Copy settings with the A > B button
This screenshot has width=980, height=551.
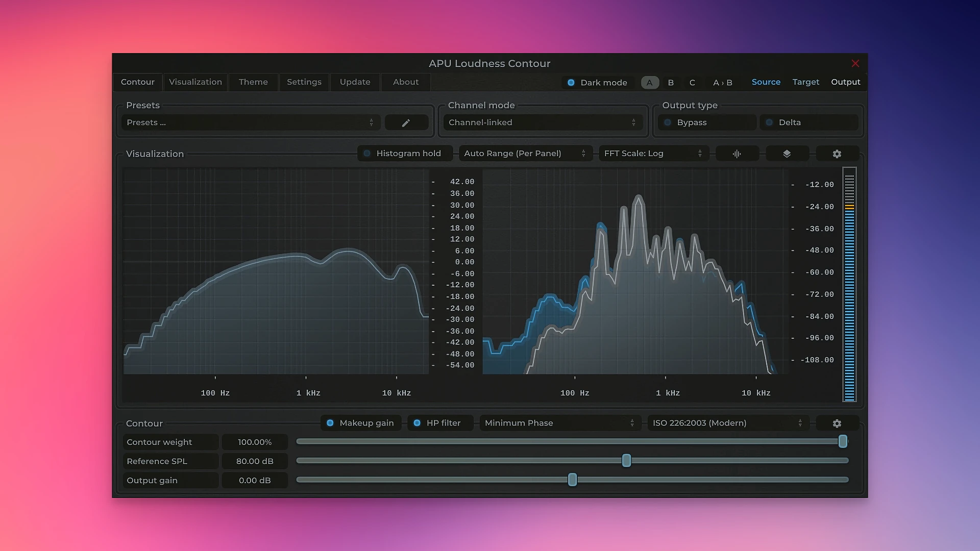[723, 82]
